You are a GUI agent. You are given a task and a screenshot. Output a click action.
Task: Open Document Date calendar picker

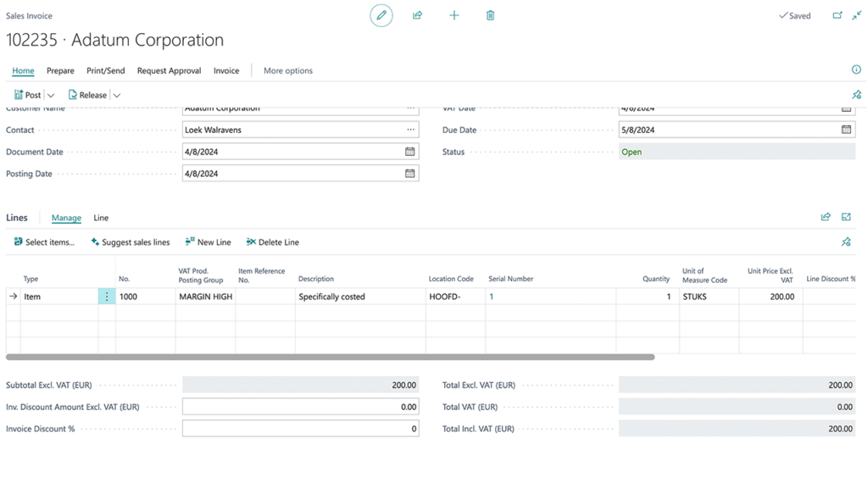409,152
